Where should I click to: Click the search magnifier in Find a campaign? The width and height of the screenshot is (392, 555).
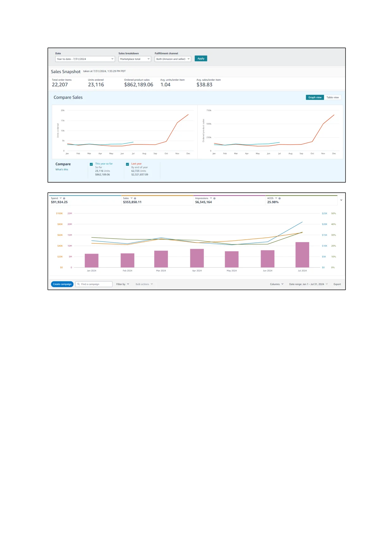coord(78,284)
